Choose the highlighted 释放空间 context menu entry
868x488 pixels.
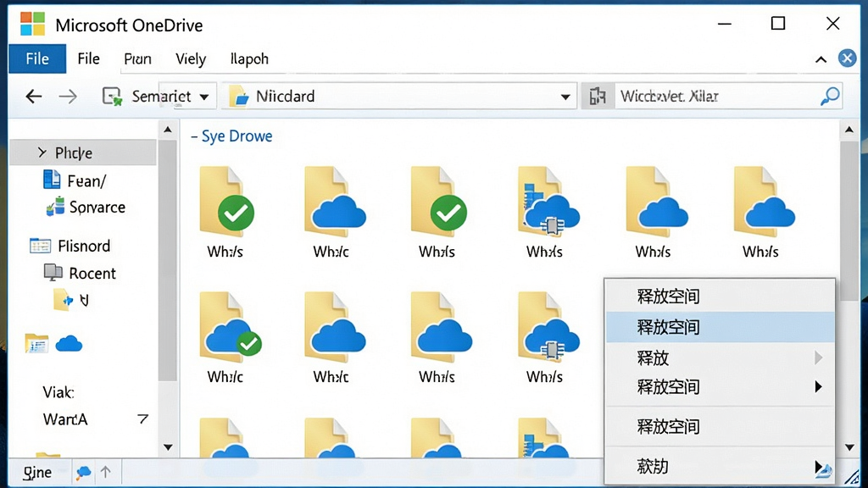(720, 327)
